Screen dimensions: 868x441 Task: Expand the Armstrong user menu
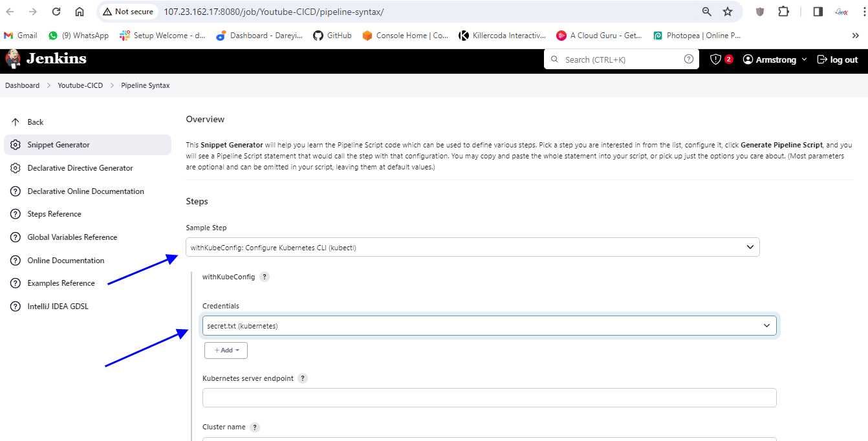click(775, 59)
